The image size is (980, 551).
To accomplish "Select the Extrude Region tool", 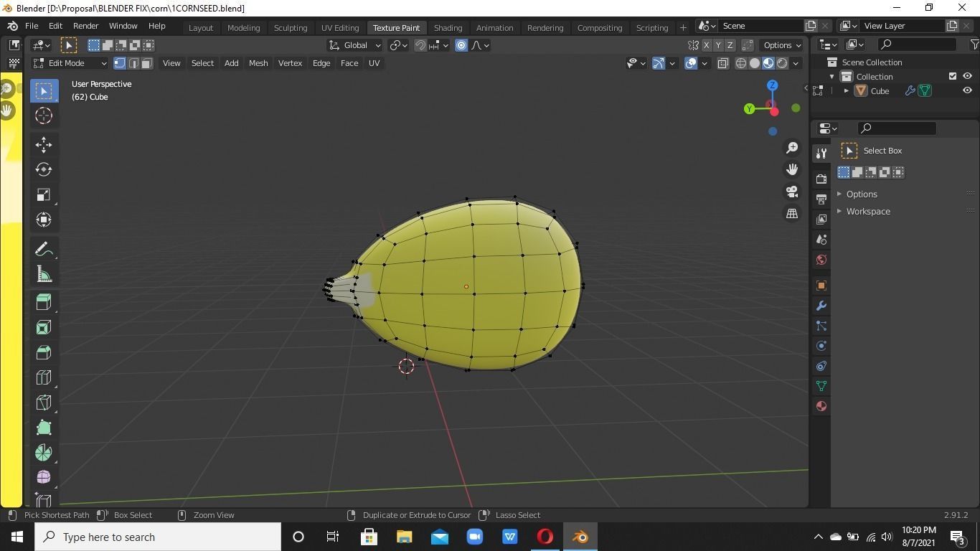I will (44, 303).
